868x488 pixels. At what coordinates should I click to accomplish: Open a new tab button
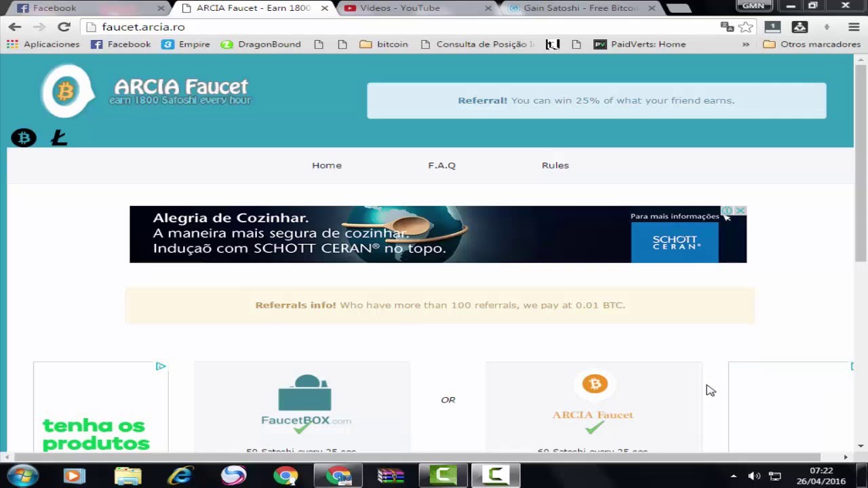pos(678,8)
